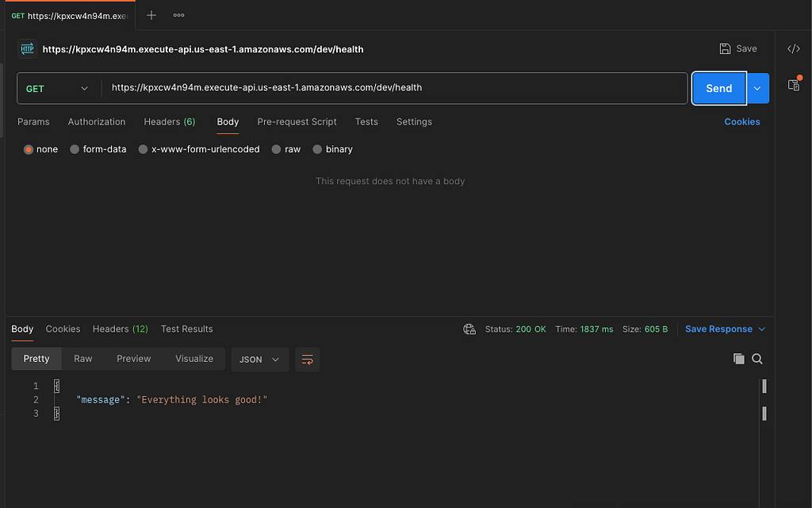
Task: Expand the Save Response dropdown chevron
Action: click(762, 329)
